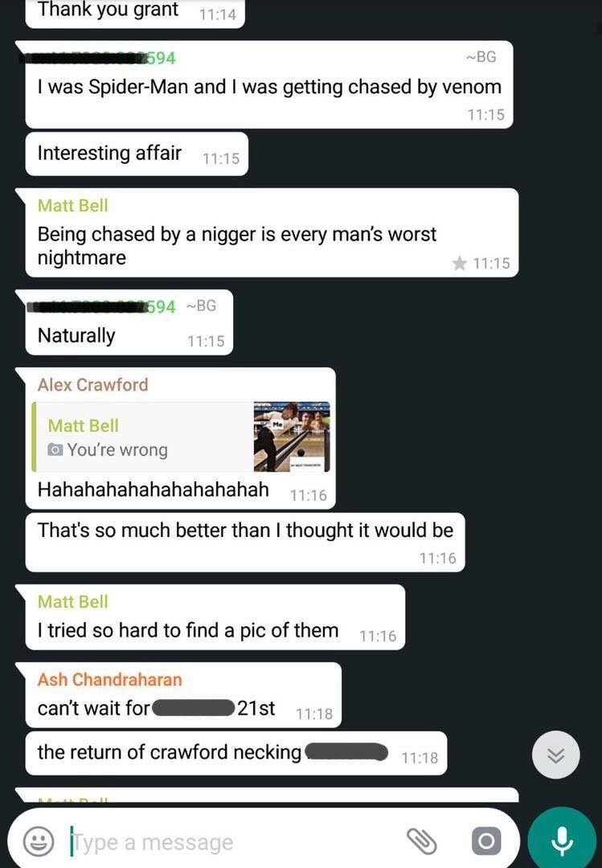Open the emoji picker smiley icon
The width and height of the screenshot is (602, 868).
pos(39,841)
